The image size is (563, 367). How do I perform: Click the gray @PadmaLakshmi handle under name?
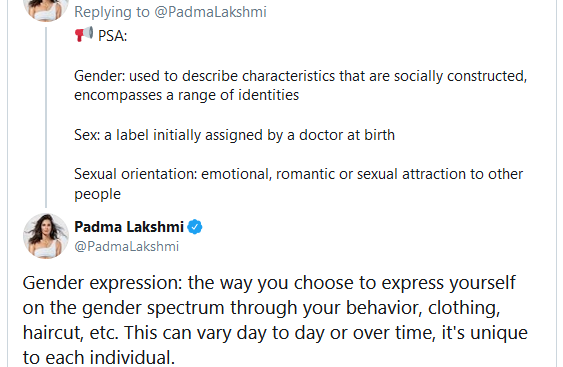point(126,246)
